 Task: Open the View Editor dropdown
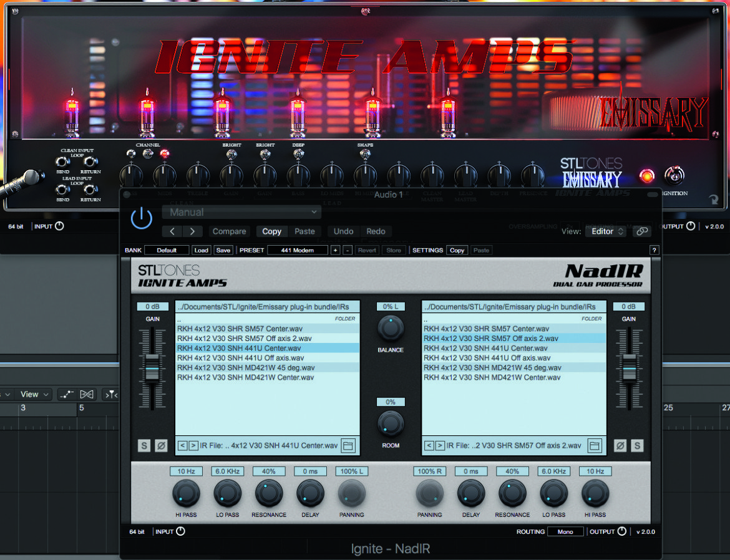coord(607,231)
